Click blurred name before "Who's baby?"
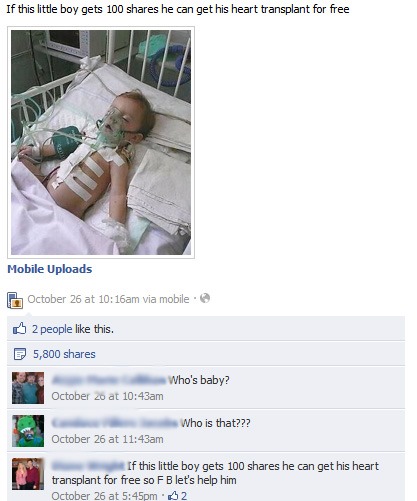 pos(109,380)
